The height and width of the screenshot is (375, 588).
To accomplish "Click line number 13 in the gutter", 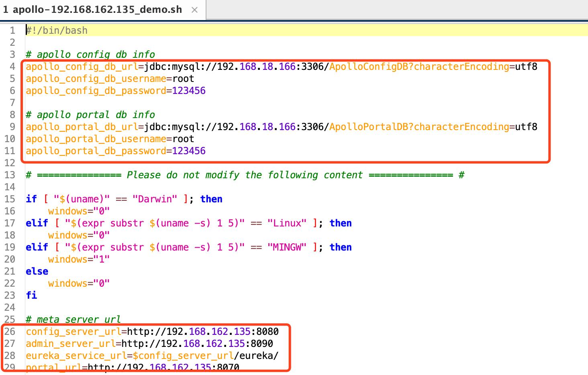I will pyautogui.click(x=10, y=175).
